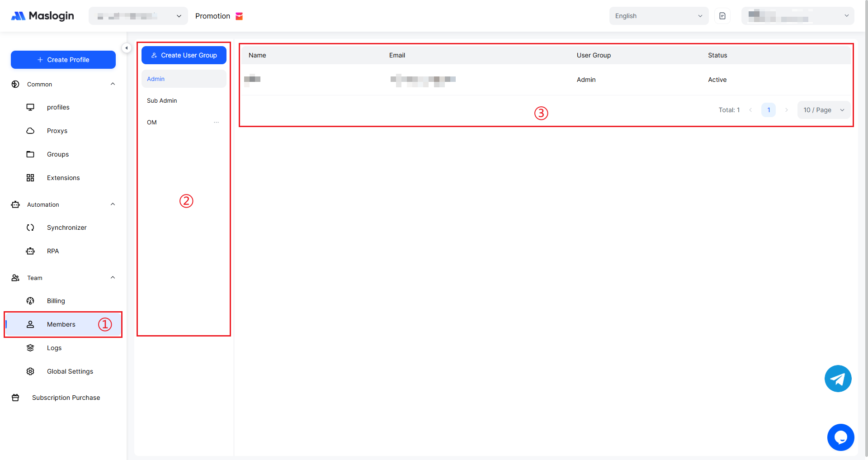Go to the Synchronizer page
This screenshot has width=868, height=460.
point(66,228)
